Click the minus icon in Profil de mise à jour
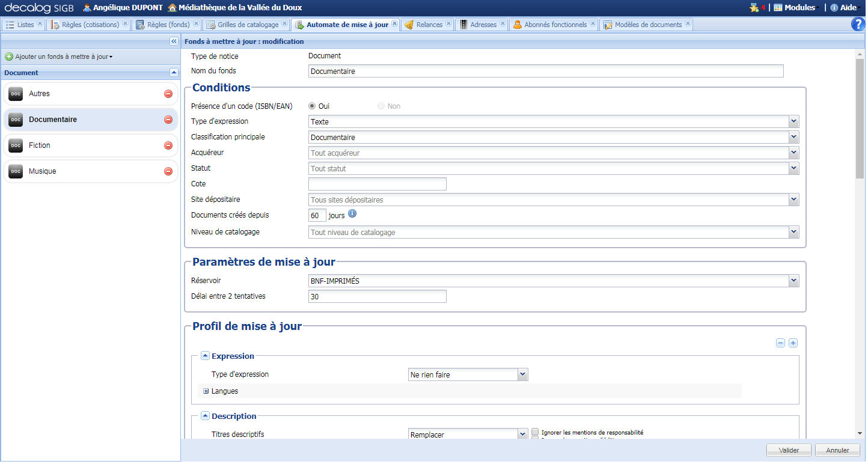This screenshot has height=464, width=868. (x=780, y=343)
